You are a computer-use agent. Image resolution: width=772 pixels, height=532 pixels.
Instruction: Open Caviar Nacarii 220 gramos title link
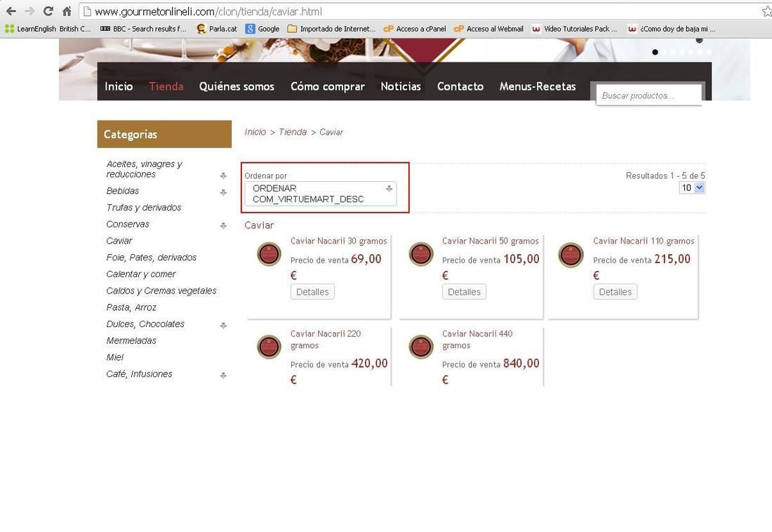click(326, 340)
